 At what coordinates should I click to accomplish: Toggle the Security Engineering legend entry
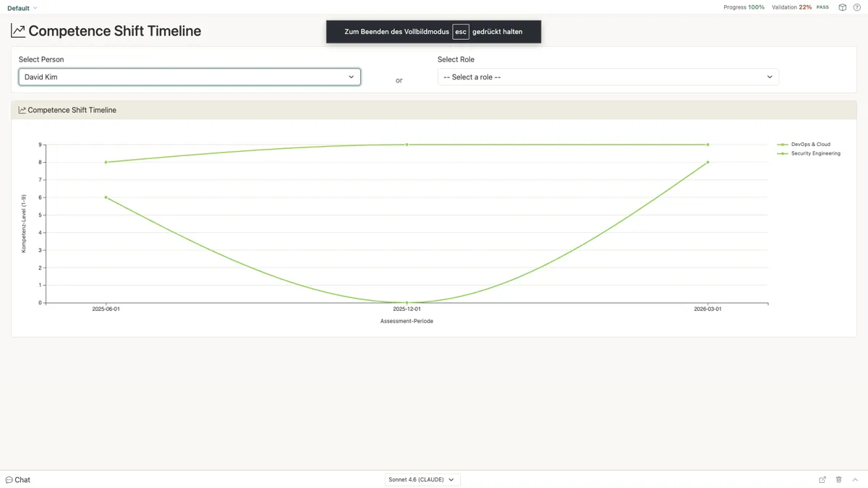click(x=809, y=153)
